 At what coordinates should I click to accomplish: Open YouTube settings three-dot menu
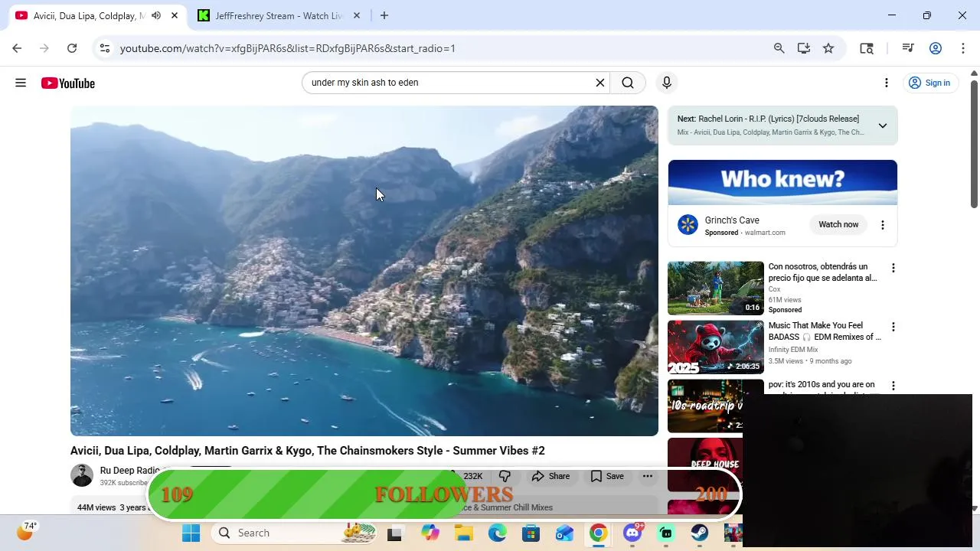pos(887,83)
